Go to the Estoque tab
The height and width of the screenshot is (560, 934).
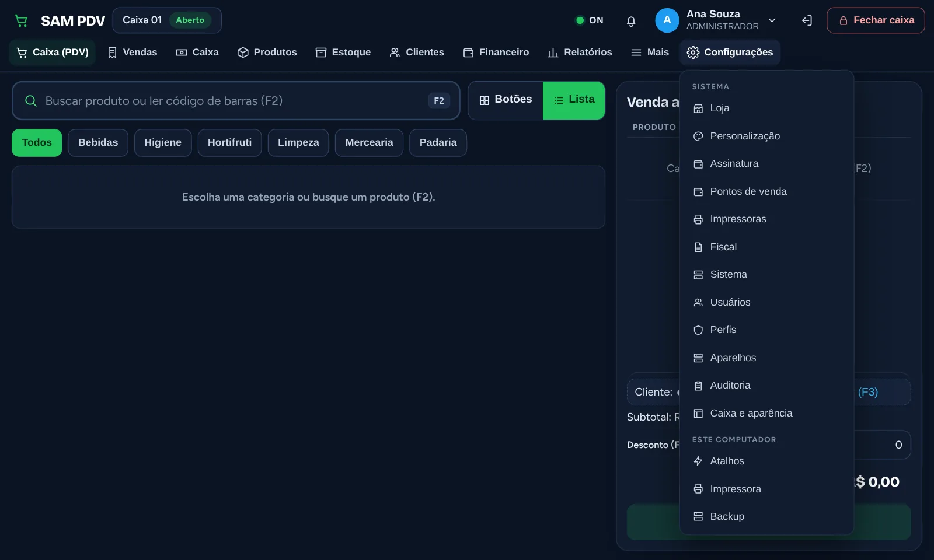tap(343, 52)
